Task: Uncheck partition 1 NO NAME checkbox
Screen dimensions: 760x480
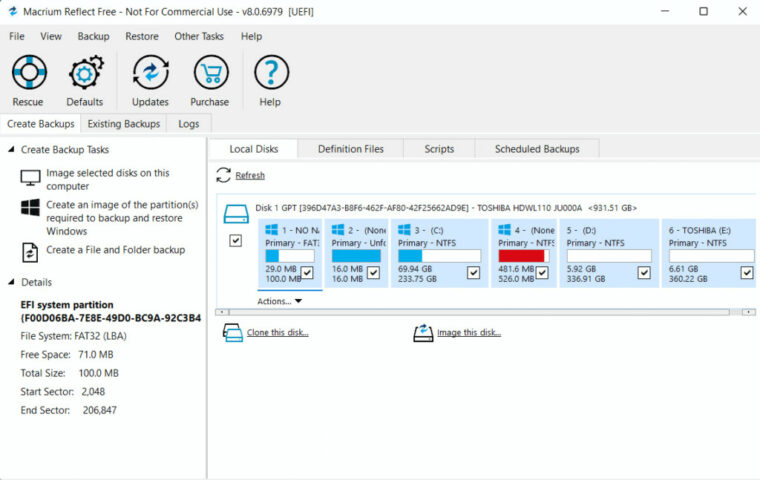Action: click(x=307, y=273)
